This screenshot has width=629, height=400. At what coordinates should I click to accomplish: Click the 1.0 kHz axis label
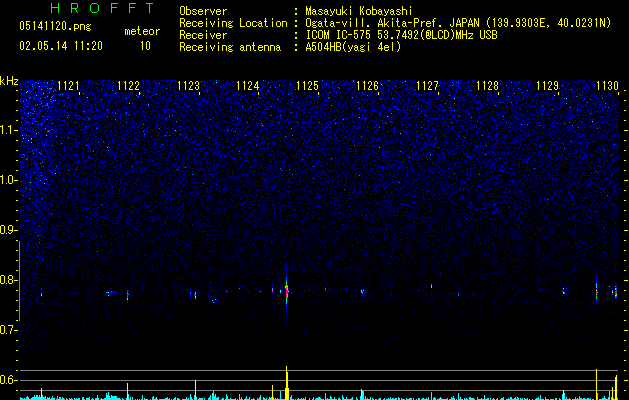coord(9,180)
